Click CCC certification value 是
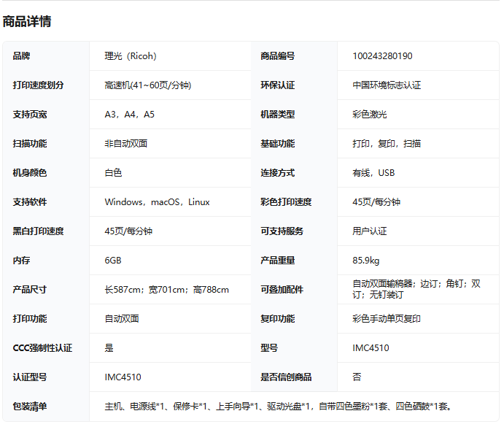The height and width of the screenshot is (427, 504). click(x=109, y=348)
